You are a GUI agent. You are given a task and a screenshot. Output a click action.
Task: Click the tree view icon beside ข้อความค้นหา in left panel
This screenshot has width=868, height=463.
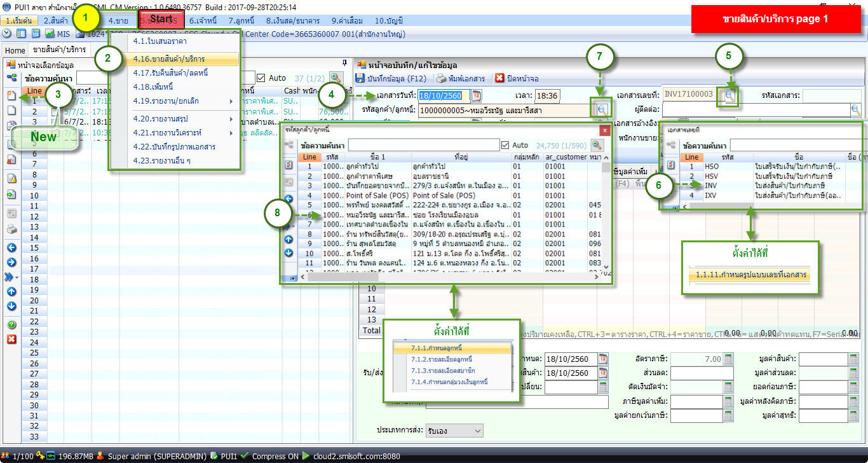tap(11, 78)
